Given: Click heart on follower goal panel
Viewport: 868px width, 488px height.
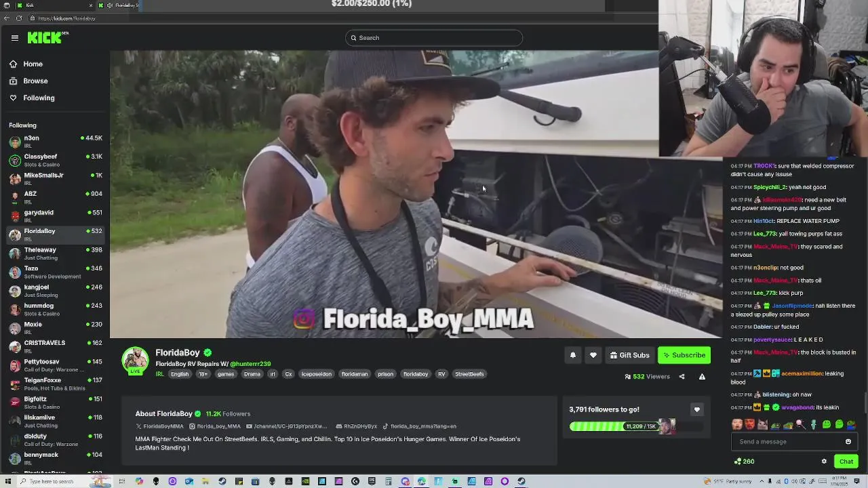Looking at the screenshot, I should point(696,409).
